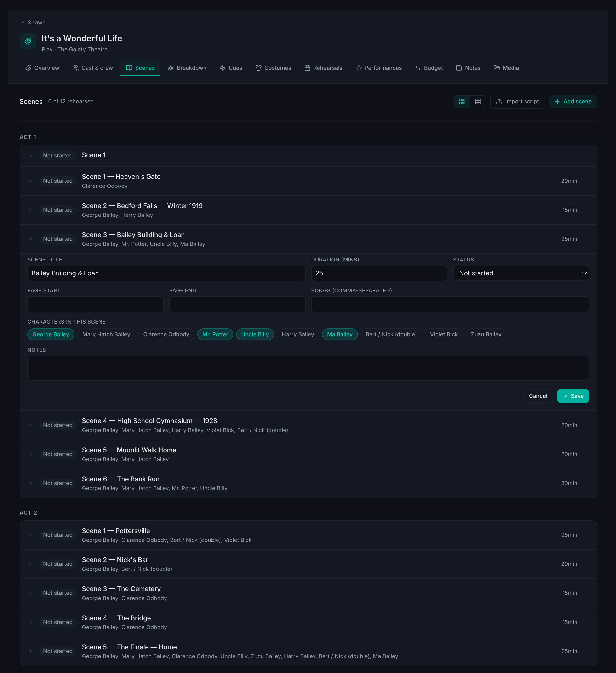Click the Duration (mins) field
616x673 pixels.
[379, 273]
